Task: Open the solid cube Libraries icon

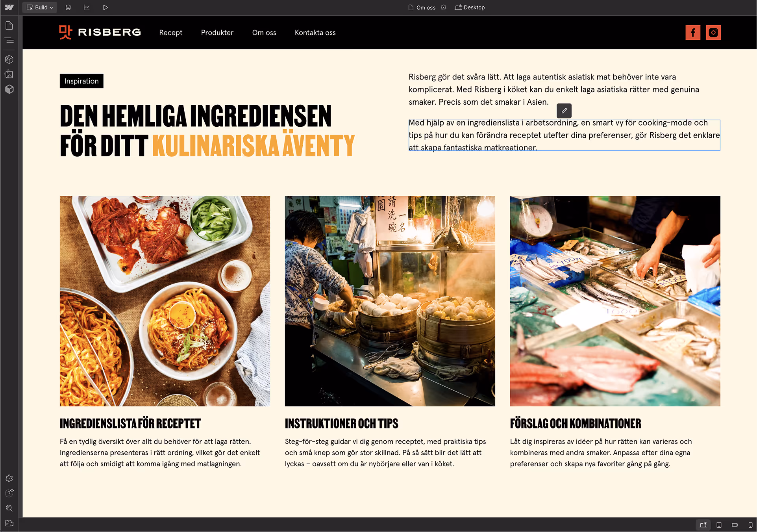Action: 9,89
